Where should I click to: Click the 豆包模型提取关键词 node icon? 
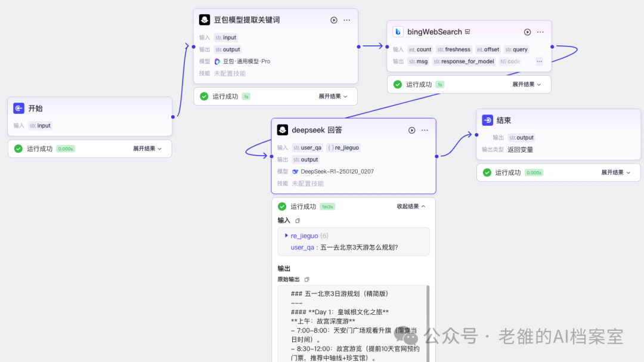tap(205, 20)
